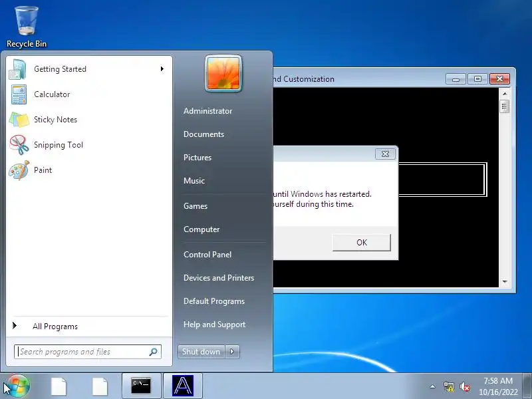532x399 pixels.
Task: Click the network tray icon
Action: (x=448, y=386)
